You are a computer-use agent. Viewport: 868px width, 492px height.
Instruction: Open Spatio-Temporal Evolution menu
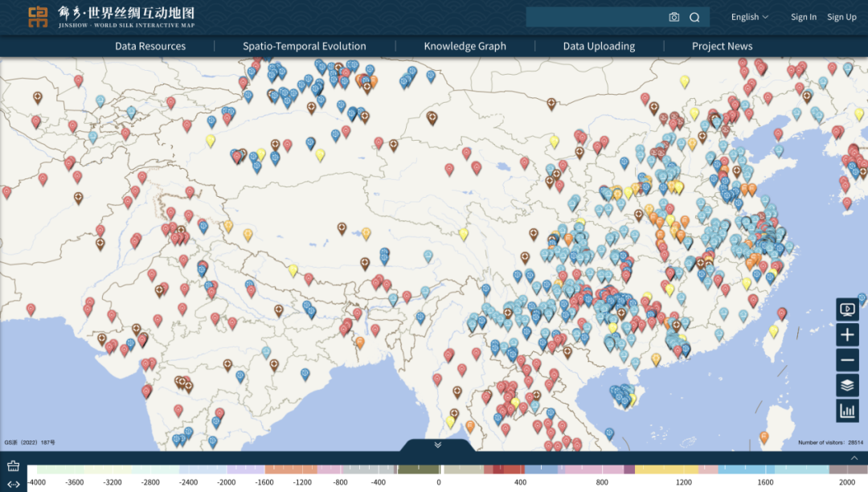tap(305, 47)
